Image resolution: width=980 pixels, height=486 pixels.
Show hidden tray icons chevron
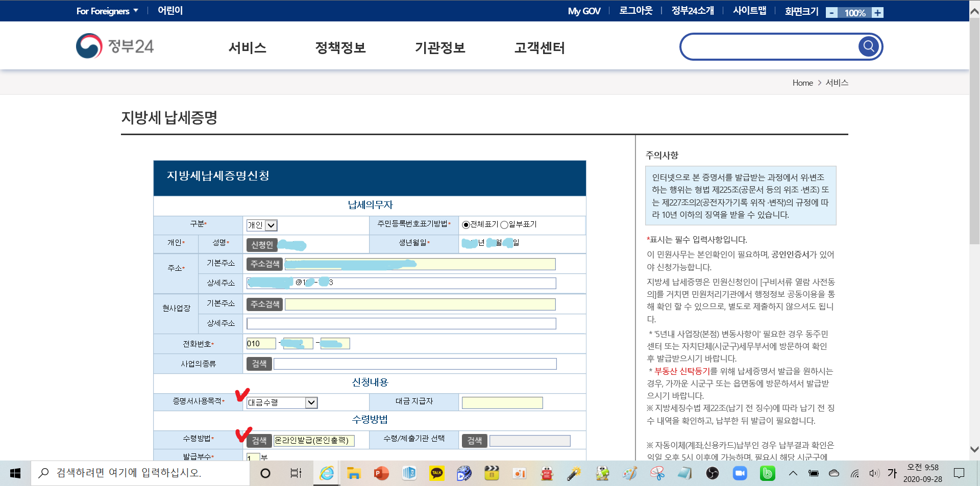[793, 473]
